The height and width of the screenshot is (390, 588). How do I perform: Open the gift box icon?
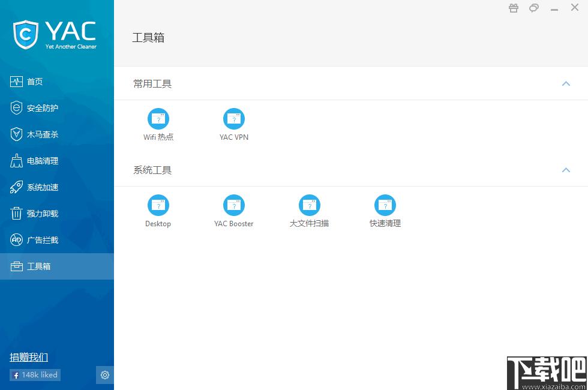(514, 8)
